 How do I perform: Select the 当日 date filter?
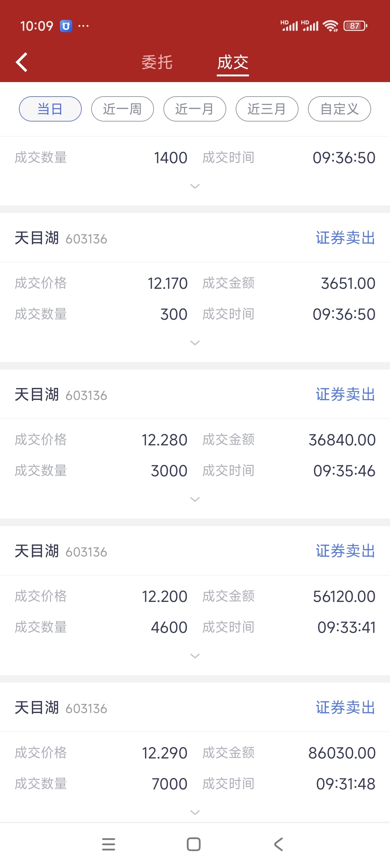coord(50,109)
